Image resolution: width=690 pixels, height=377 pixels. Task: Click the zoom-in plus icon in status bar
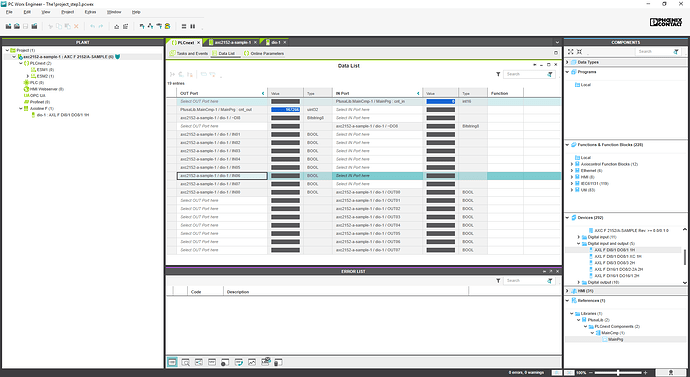pos(645,373)
